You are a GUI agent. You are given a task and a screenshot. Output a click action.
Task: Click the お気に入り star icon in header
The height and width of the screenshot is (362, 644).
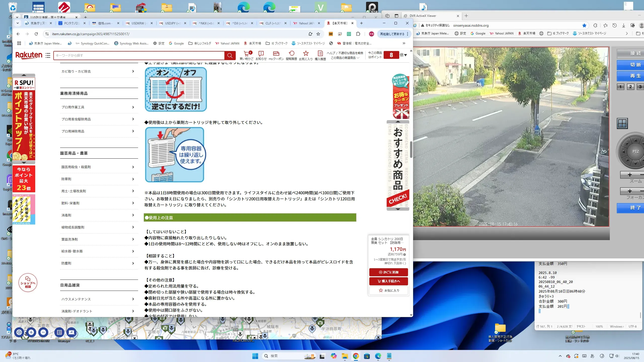click(x=306, y=54)
